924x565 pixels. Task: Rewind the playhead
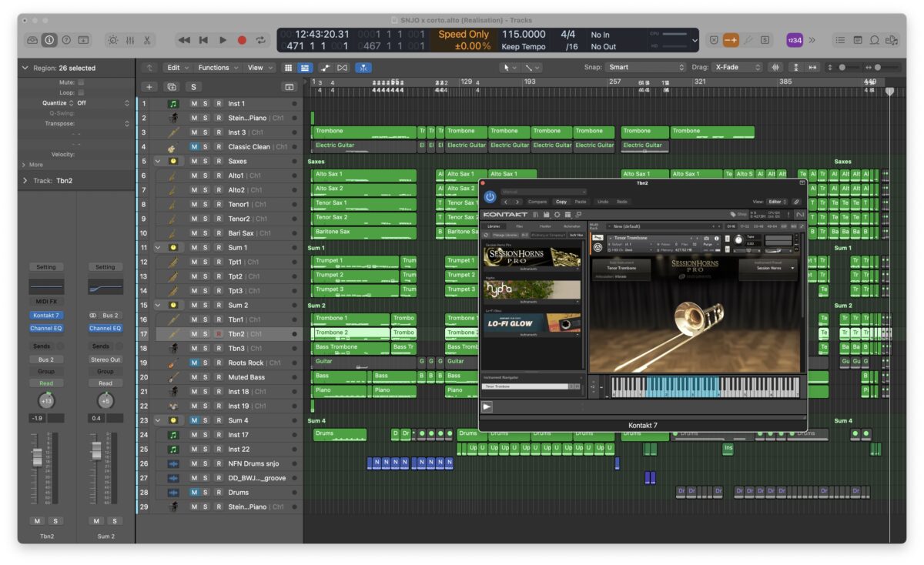(x=184, y=40)
